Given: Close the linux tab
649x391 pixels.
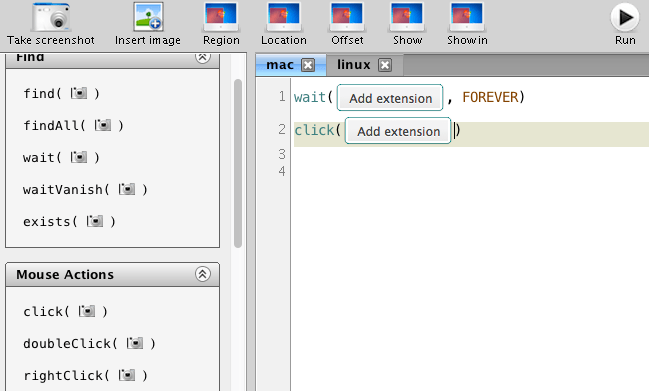Looking at the screenshot, I should pos(385,65).
